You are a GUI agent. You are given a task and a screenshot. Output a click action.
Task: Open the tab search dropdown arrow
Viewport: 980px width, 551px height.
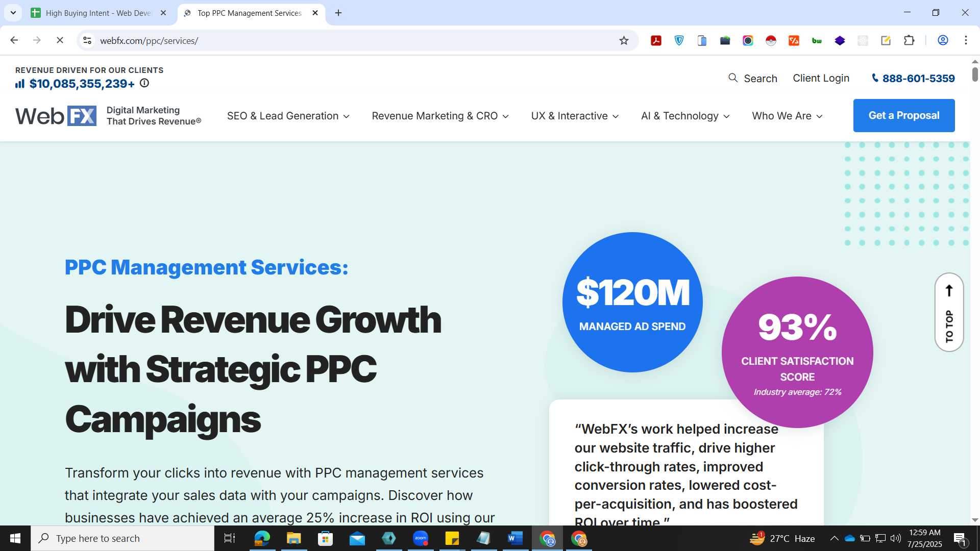point(13,13)
